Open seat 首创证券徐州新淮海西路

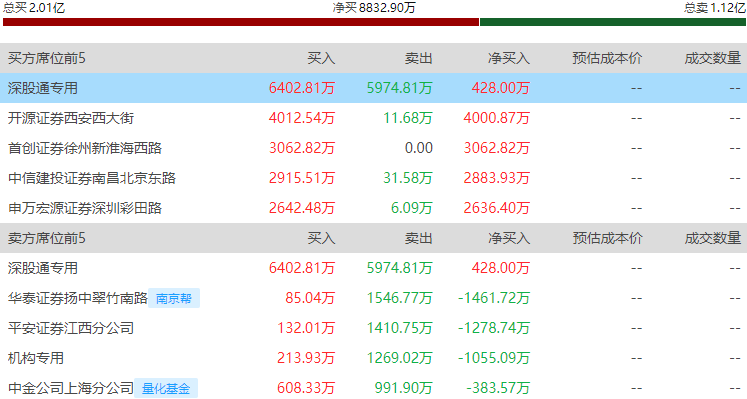pos(85,148)
